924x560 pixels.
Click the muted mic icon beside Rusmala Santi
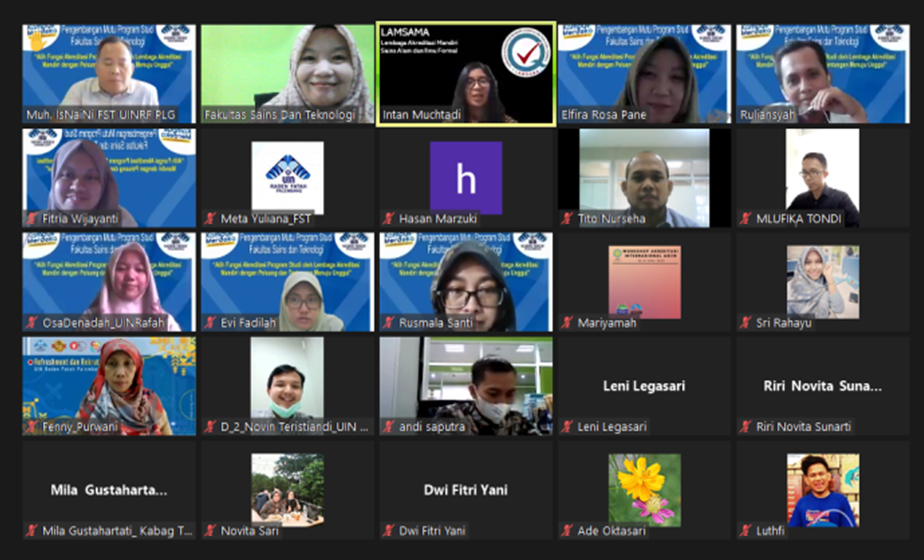coord(388,323)
